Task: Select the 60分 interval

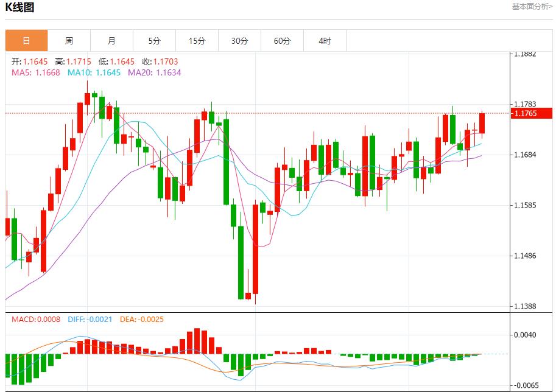Action: click(x=282, y=40)
